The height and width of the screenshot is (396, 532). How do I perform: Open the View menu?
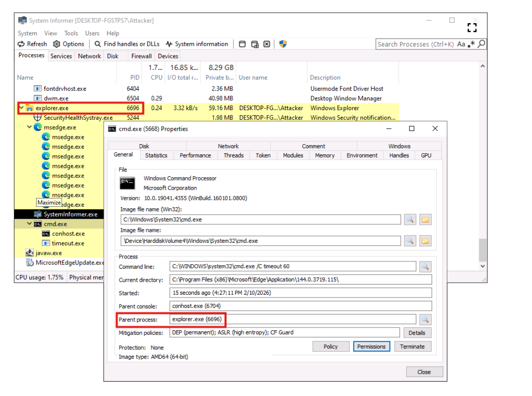tap(50, 33)
